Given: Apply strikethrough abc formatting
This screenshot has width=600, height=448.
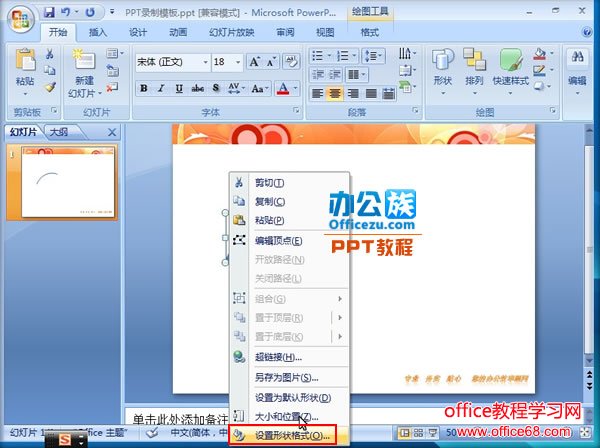Looking at the screenshot, I should tap(197, 89).
